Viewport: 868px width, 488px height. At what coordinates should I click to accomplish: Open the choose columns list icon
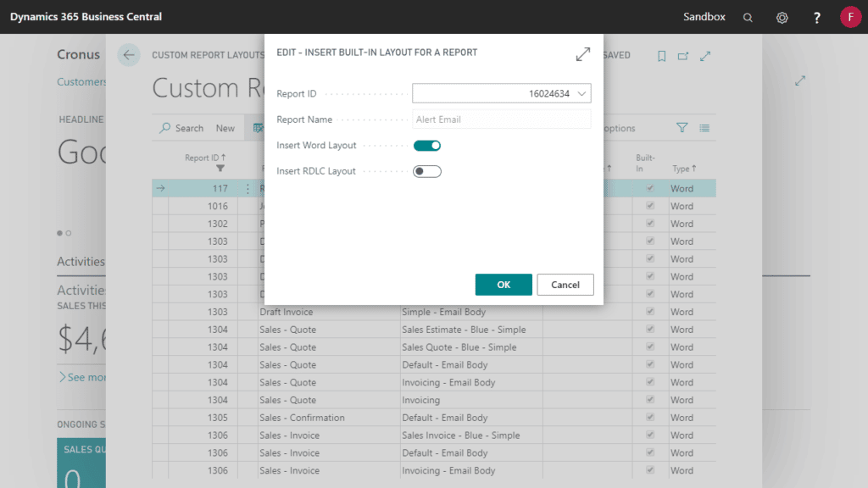(704, 127)
